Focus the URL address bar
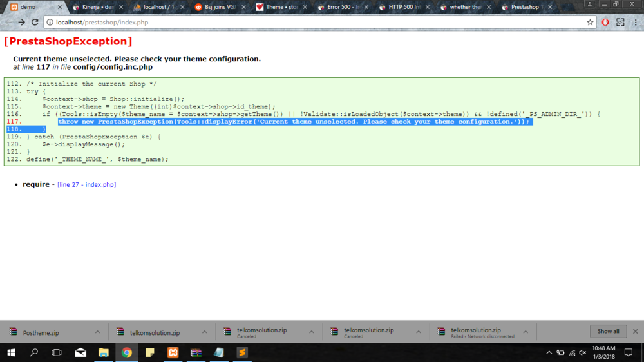 [320, 22]
